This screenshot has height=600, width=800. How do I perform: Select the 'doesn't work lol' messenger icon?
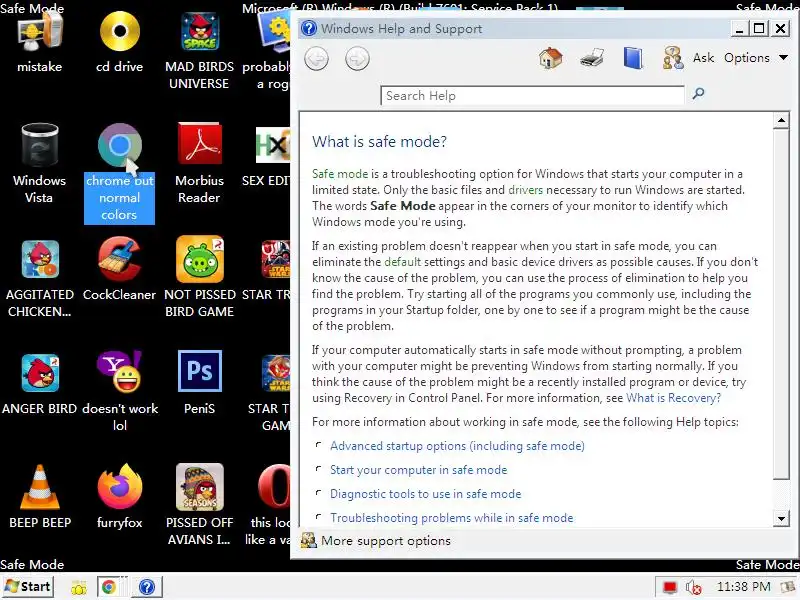119,371
